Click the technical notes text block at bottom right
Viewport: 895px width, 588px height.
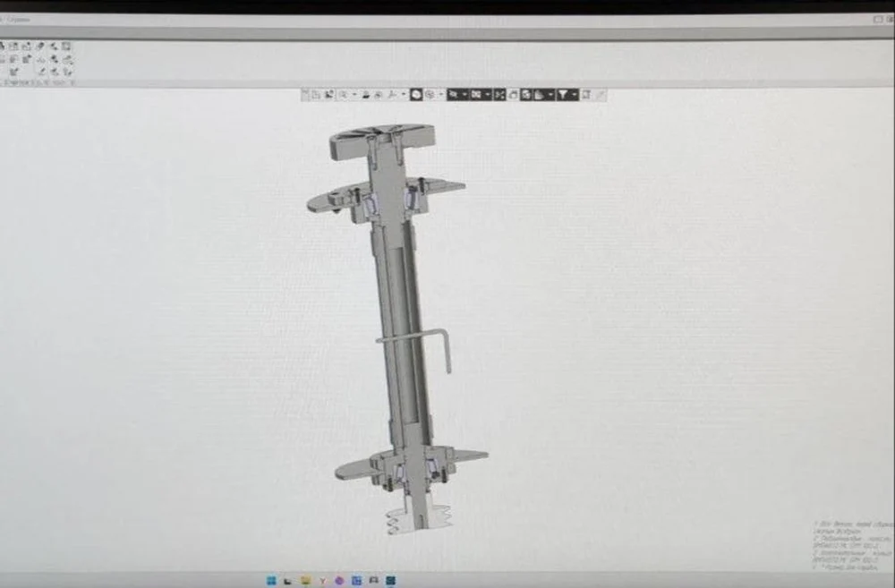[x=853, y=546]
